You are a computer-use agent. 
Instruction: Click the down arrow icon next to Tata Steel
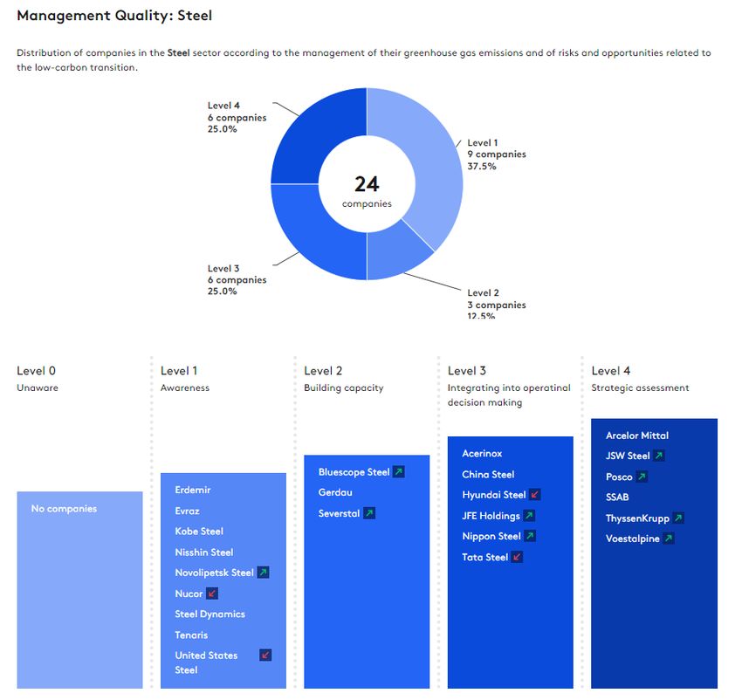517,557
